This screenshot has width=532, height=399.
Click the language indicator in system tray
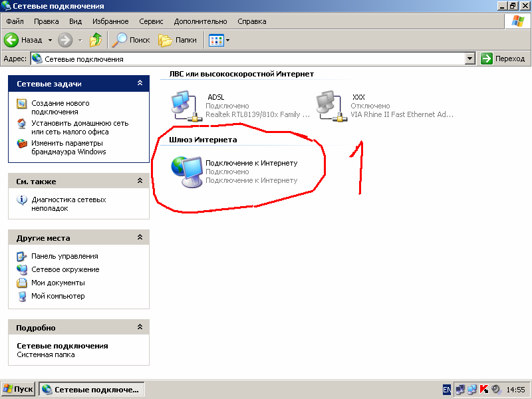[x=448, y=390]
